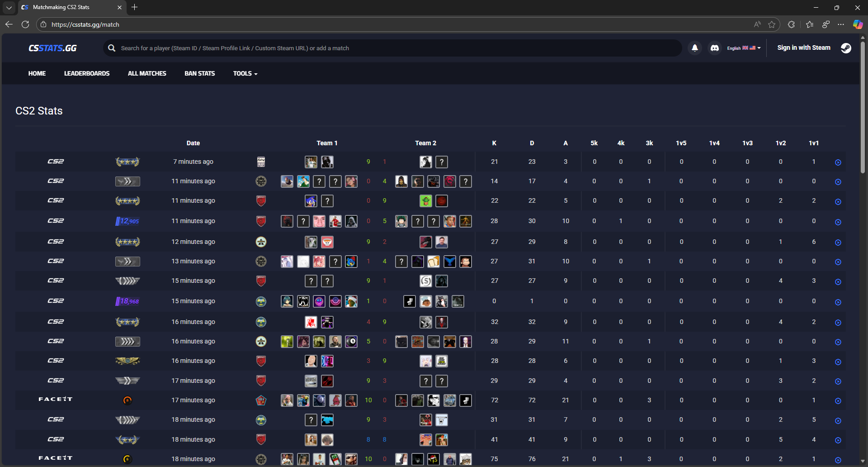The height and width of the screenshot is (467, 868).
Task: Click the '5k' column header
Action: pyautogui.click(x=594, y=143)
